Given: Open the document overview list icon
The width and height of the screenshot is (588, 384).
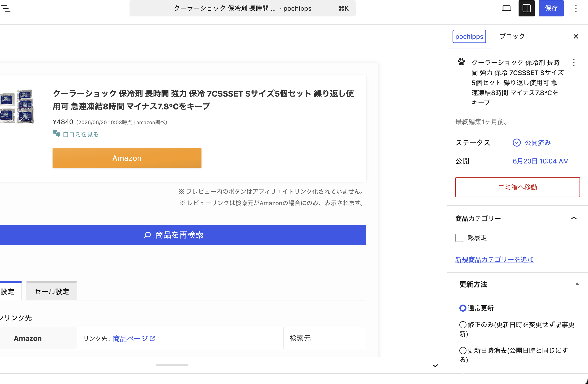Looking at the screenshot, I should (5, 8).
